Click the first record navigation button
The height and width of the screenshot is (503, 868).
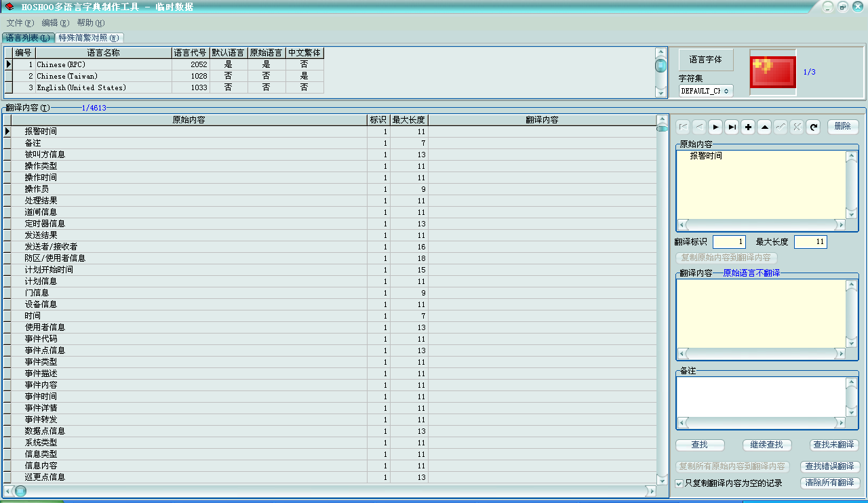[x=683, y=127]
